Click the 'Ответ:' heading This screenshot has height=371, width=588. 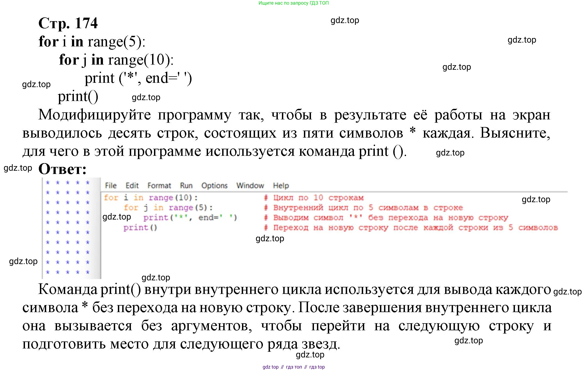(x=62, y=169)
